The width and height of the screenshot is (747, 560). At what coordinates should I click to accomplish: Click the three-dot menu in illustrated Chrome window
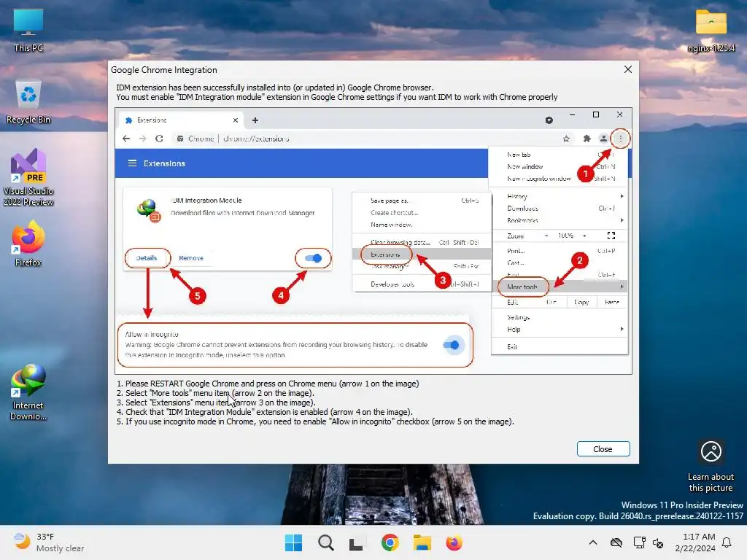[x=620, y=139]
